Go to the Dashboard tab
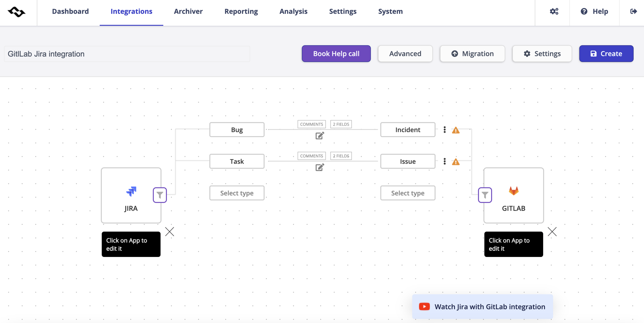 [70, 11]
